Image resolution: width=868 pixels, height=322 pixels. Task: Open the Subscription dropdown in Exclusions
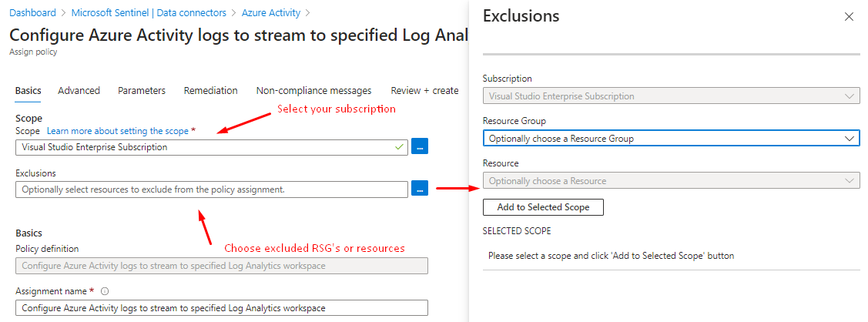click(x=671, y=96)
